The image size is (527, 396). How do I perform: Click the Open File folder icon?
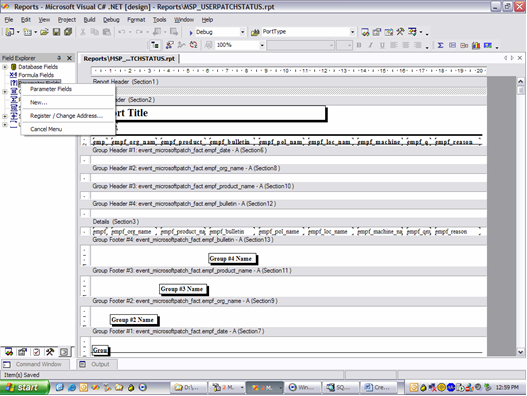pos(44,32)
